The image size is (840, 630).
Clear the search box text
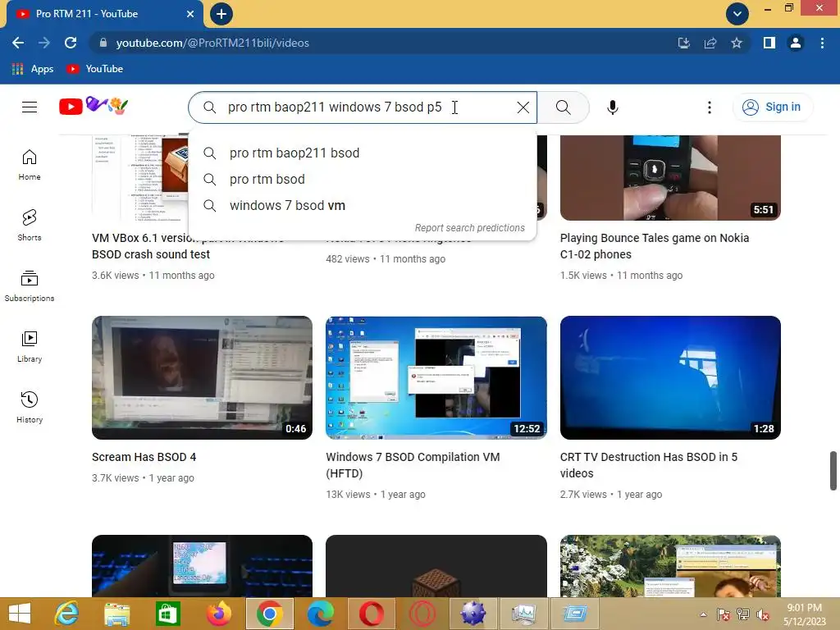click(523, 107)
